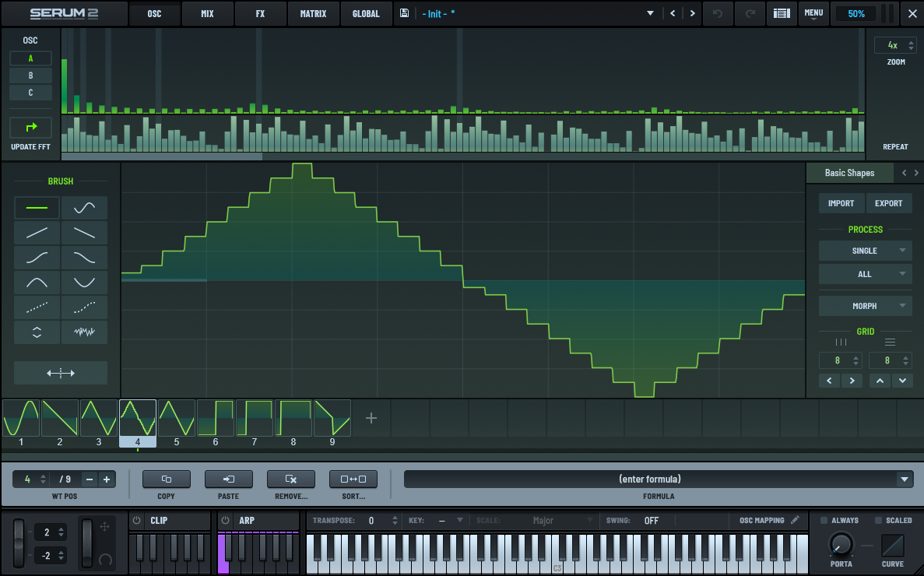Viewport: 924px width, 576px height.
Task: Enable the ALWAYS portamento checkbox
Action: click(824, 520)
